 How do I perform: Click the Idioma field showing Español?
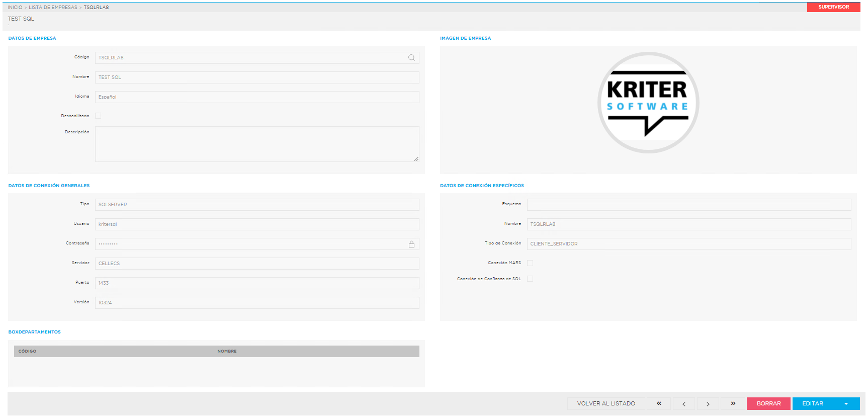[x=257, y=97]
